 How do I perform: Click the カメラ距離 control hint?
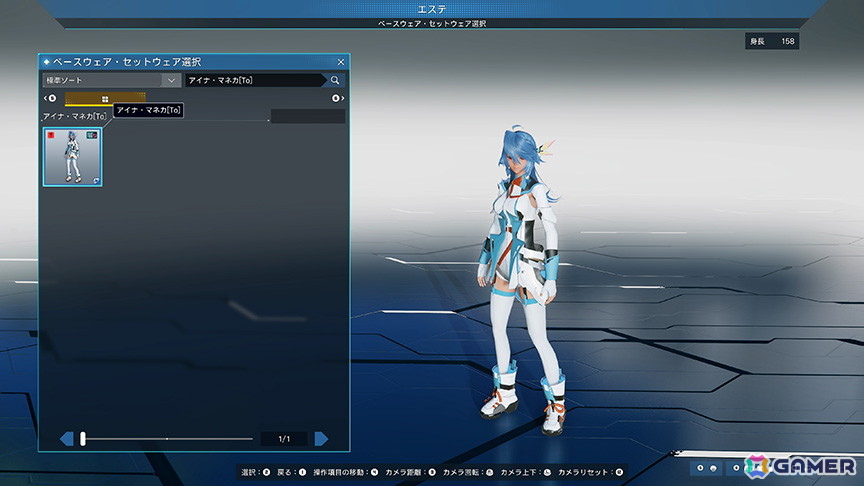pos(411,472)
